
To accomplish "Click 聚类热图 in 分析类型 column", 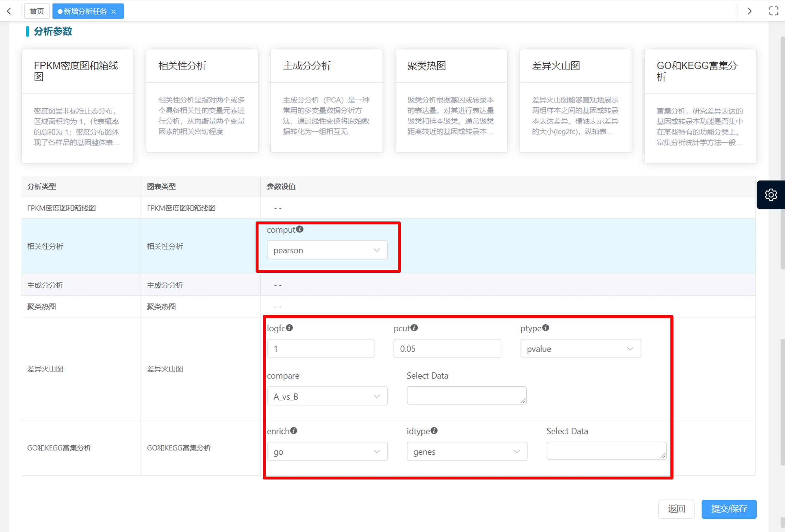I will (x=41, y=307).
